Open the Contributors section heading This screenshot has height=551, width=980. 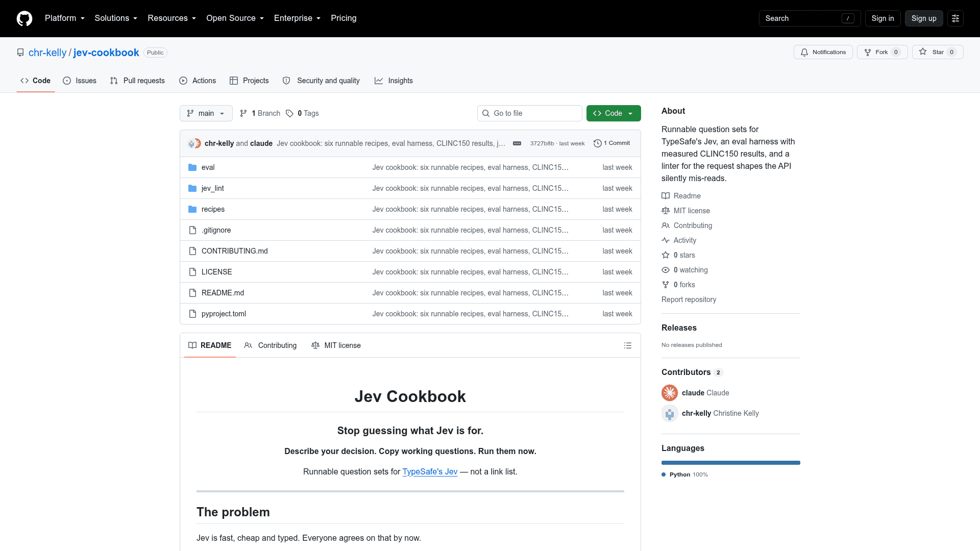(x=692, y=372)
